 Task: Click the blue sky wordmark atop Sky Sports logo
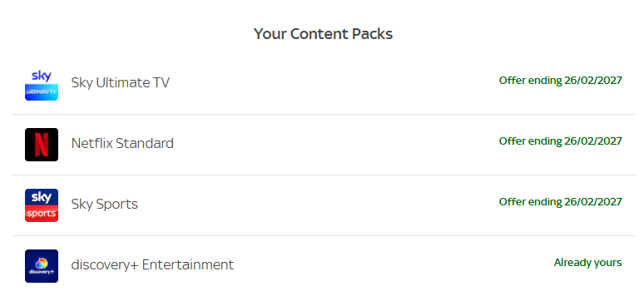(x=42, y=197)
